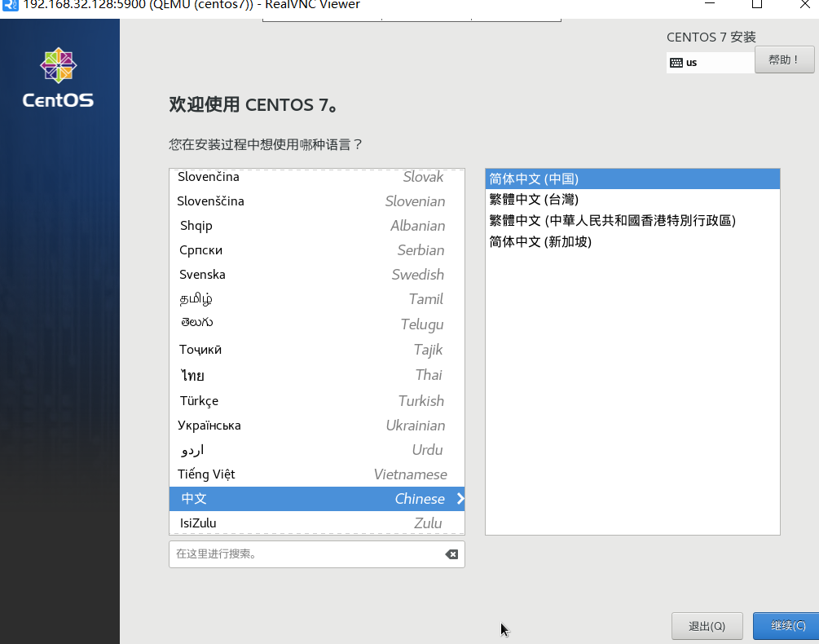
Task: Select the 'us' keyboard layout indicator
Action: pos(711,63)
